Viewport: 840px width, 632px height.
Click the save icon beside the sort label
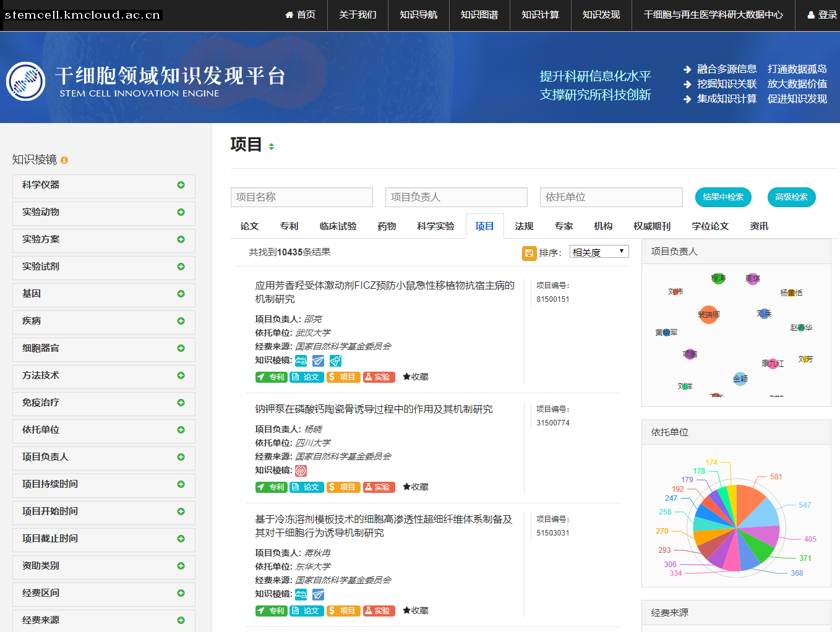click(529, 253)
